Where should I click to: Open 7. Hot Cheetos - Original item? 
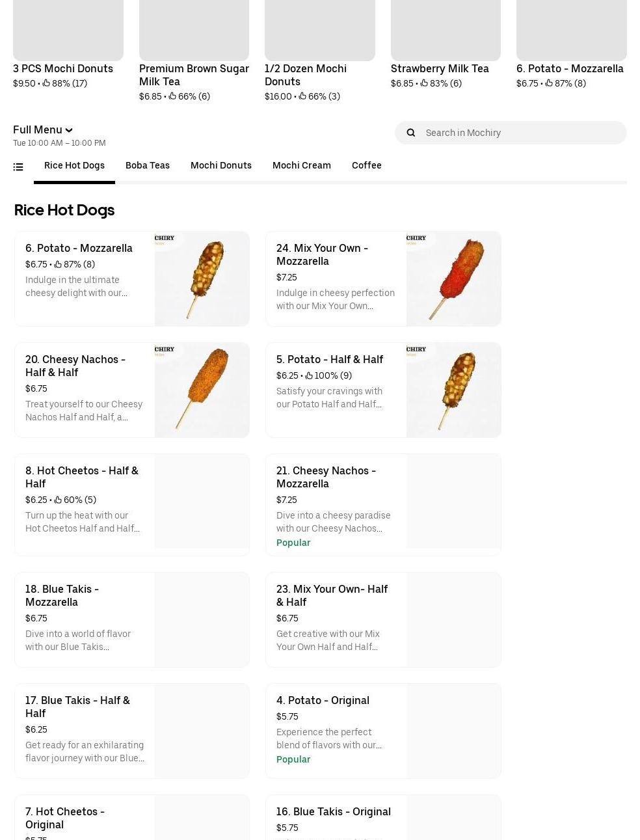coord(132,818)
